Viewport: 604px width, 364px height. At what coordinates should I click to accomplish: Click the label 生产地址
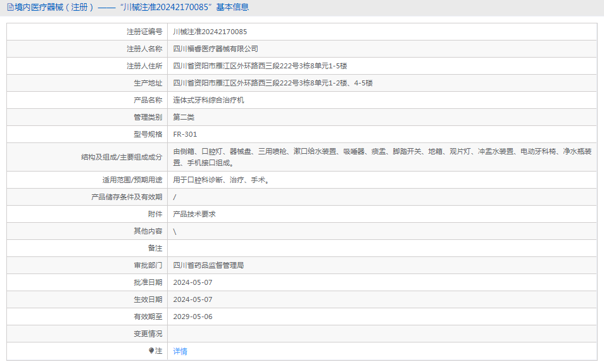[148, 83]
